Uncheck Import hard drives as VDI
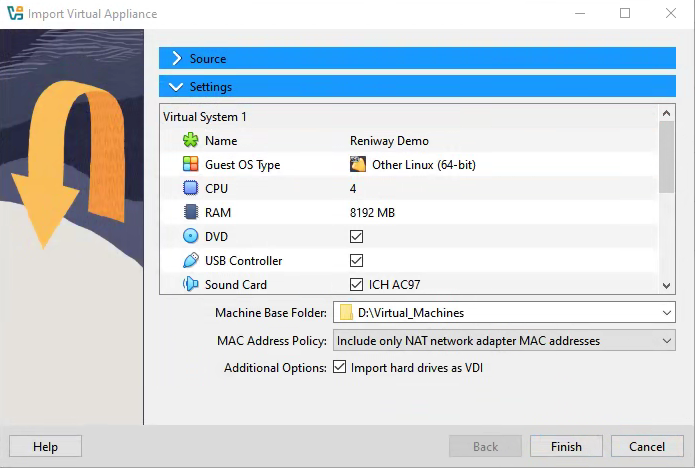Viewport: 695px width, 468px height. (340, 367)
